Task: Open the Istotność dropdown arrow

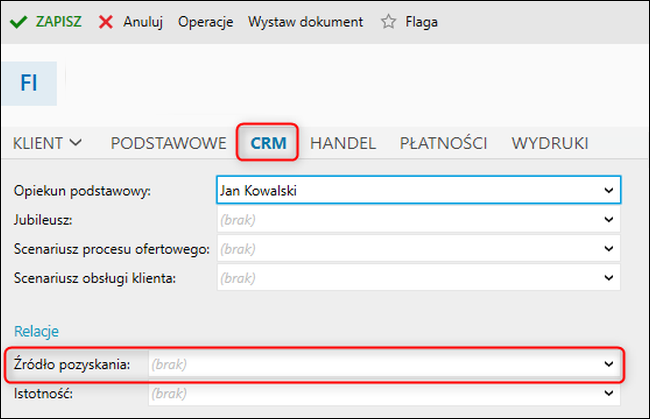Action: pos(609,393)
